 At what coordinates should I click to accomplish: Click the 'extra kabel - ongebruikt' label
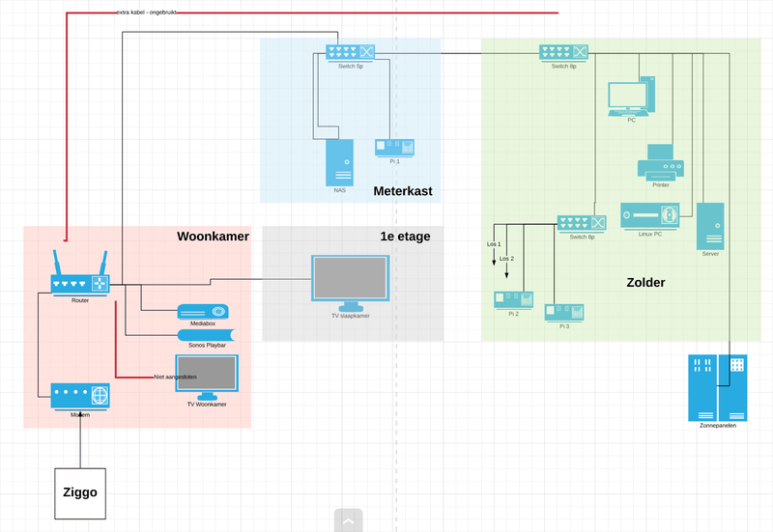[147, 13]
